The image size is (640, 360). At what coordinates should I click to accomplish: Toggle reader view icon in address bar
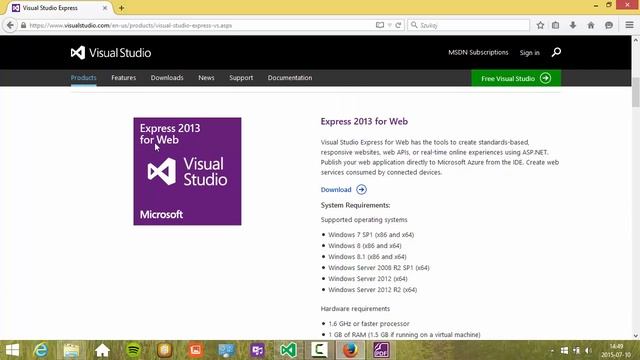click(x=380, y=25)
